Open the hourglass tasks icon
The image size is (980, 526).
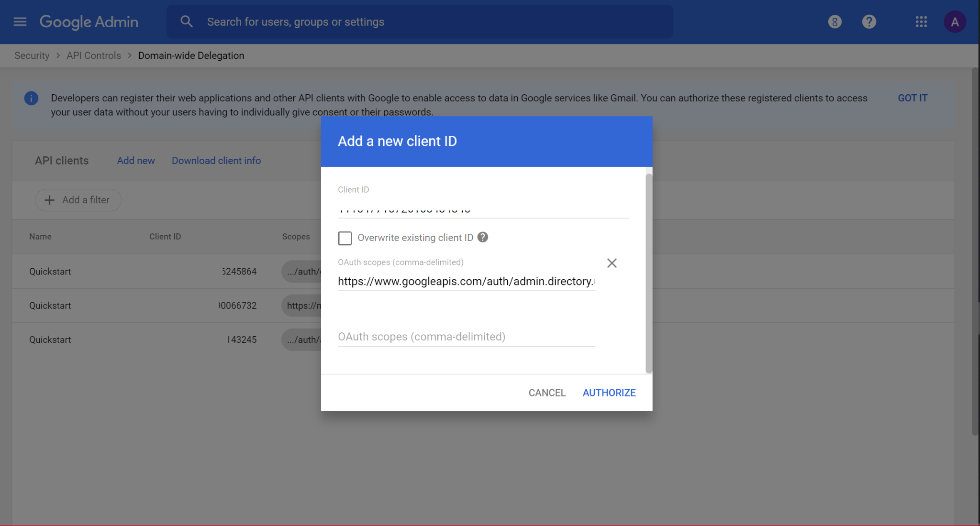point(835,22)
